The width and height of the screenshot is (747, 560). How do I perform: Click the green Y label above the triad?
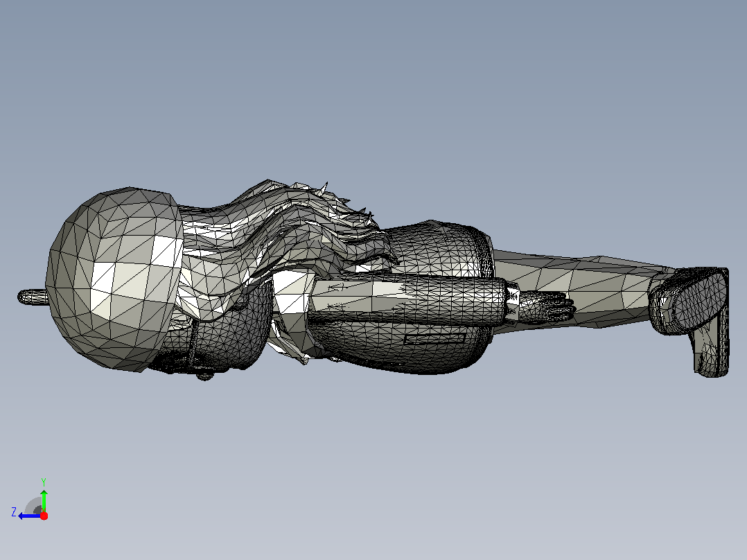(x=44, y=482)
